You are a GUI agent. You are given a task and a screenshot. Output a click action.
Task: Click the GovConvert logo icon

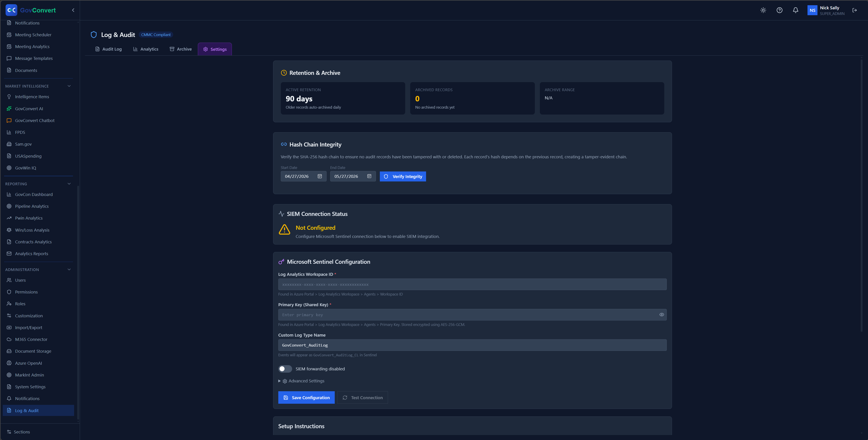click(x=12, y=10)
